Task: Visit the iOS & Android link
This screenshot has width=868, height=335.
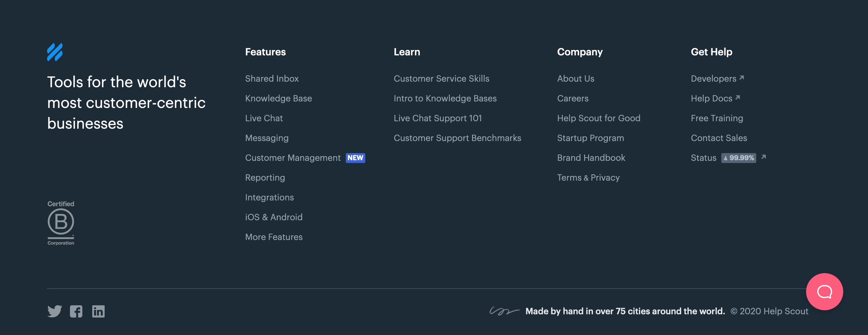Action: (x=274, y=217)
